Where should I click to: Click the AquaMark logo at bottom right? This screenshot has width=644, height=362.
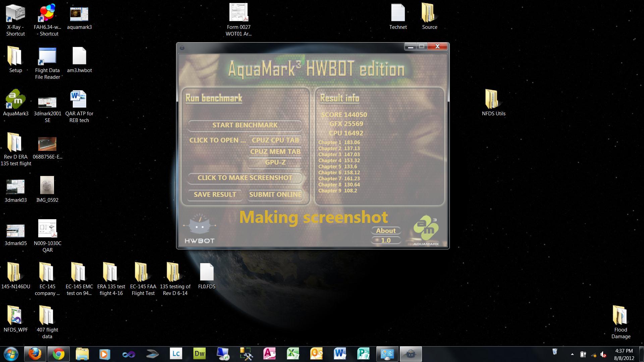pos(426,231)
